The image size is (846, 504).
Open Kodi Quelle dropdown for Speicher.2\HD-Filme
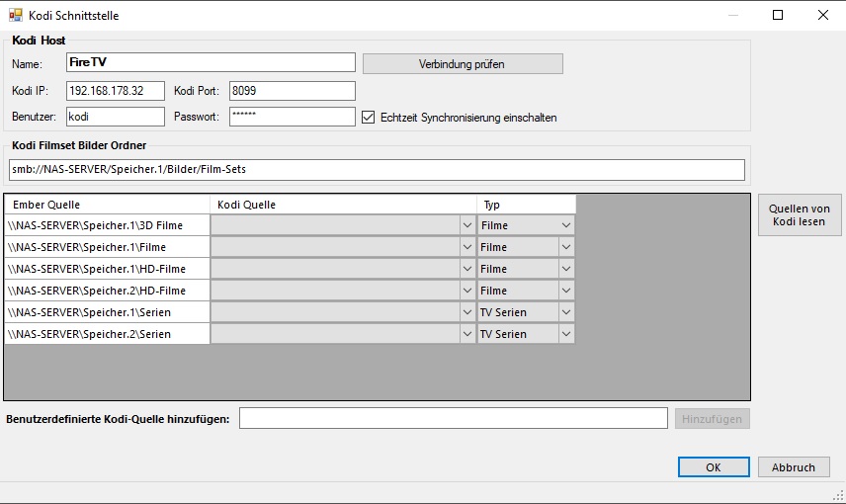pos(467,291)
